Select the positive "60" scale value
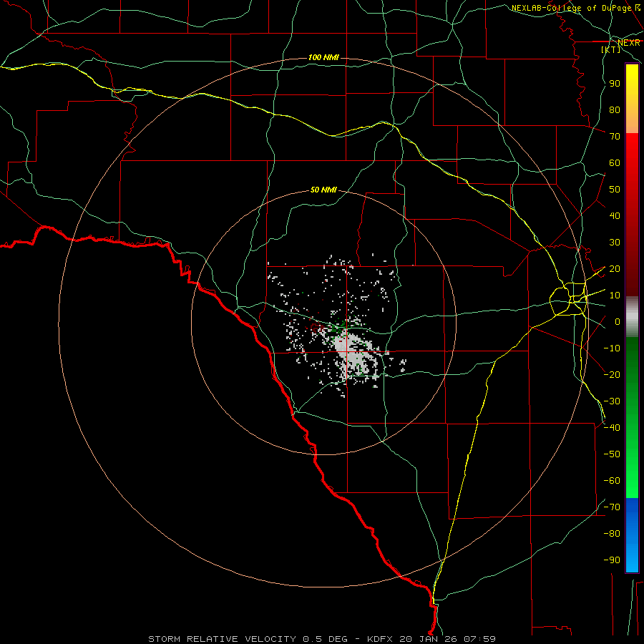 coord(615,163)
